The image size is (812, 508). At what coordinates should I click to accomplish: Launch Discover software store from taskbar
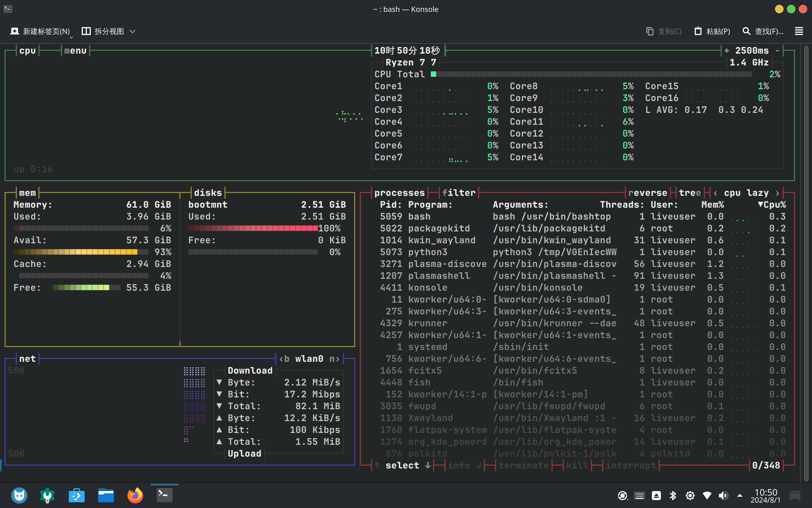pos(76,495)
